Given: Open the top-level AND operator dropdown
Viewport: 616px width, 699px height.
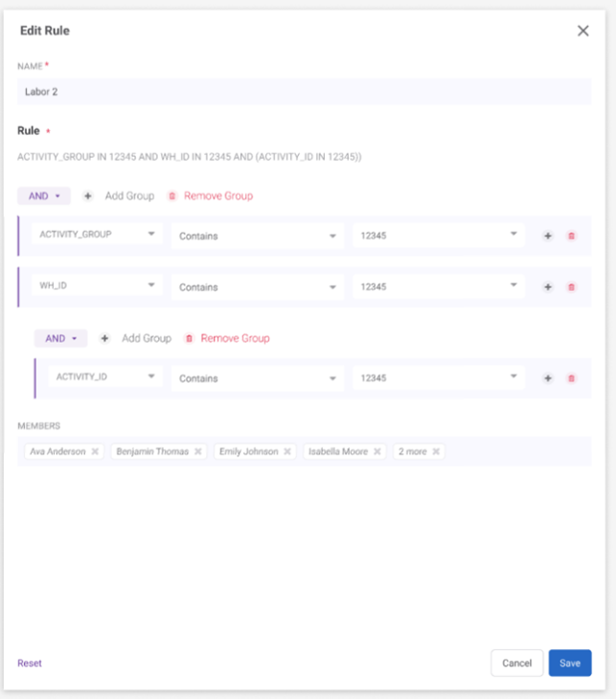Looking at the screenshot, I should [43, 196].
